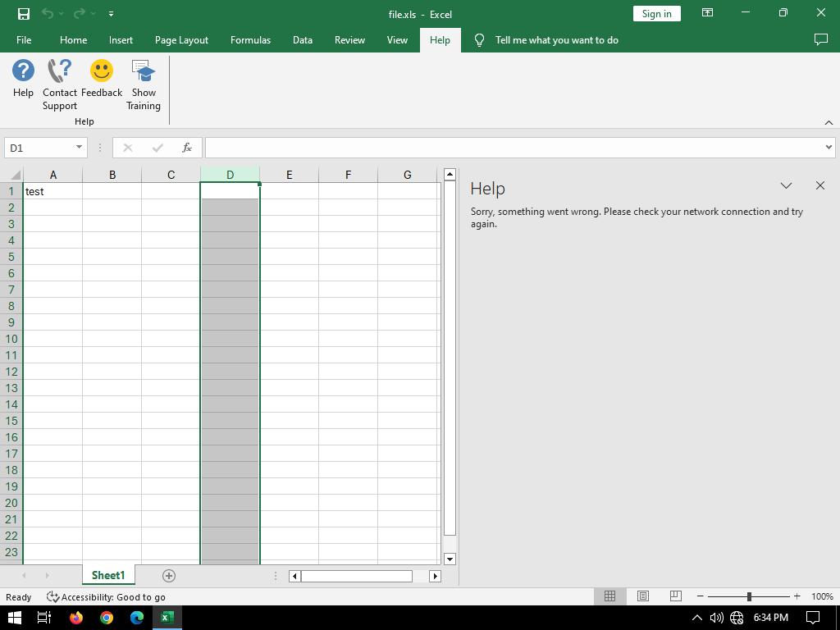
Task: Click the Help question mark icon
Action: click(23, 71)
